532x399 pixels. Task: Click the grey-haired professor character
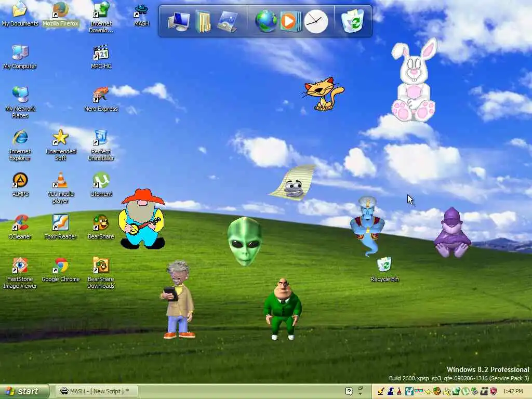(x=178, y=299)
